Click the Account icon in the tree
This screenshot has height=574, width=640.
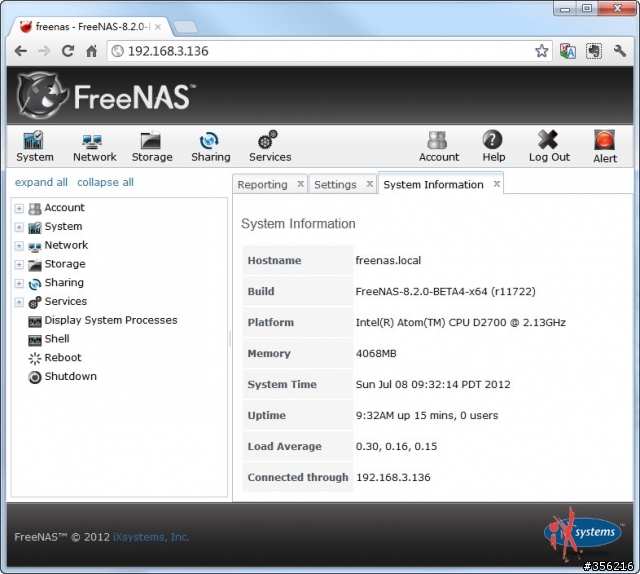35,209
